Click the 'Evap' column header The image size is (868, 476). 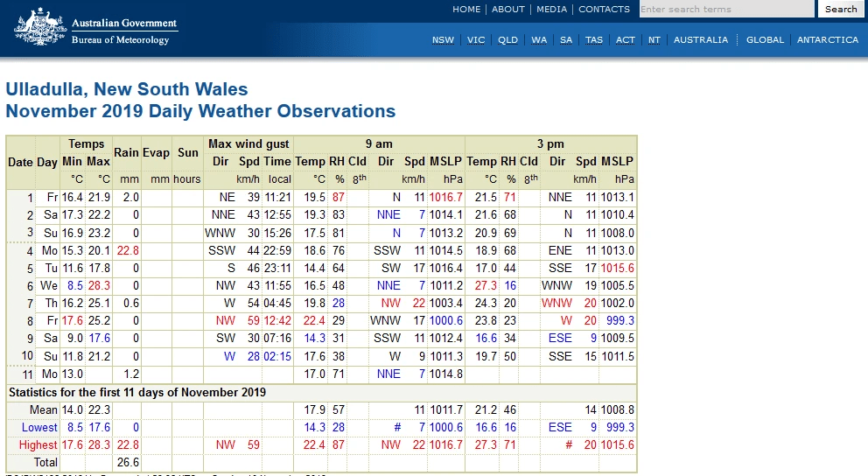156,153
